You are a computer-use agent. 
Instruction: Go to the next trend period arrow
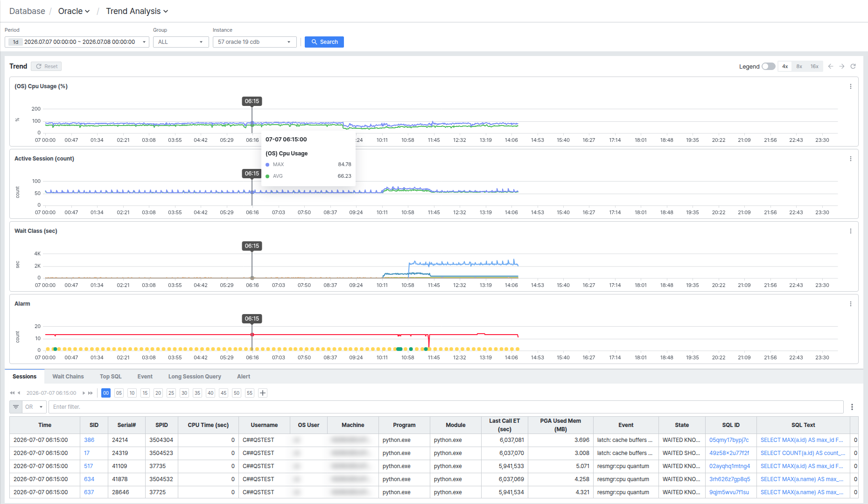(842, 66)
